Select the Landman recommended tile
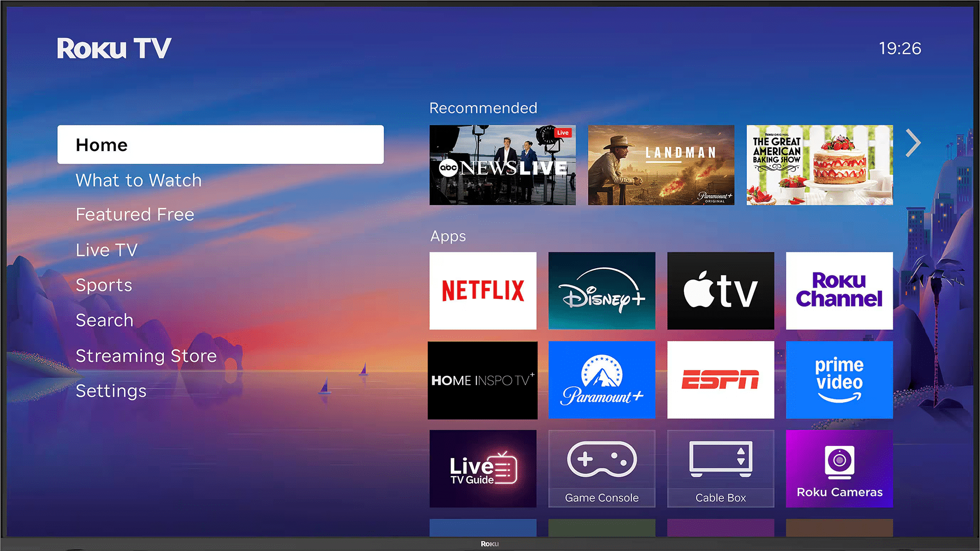 pos(660,165)
